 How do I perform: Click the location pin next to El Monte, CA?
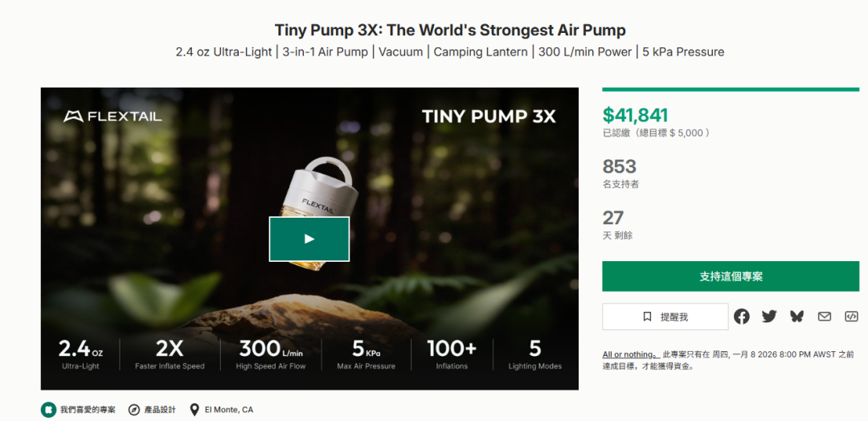[194, 410]
